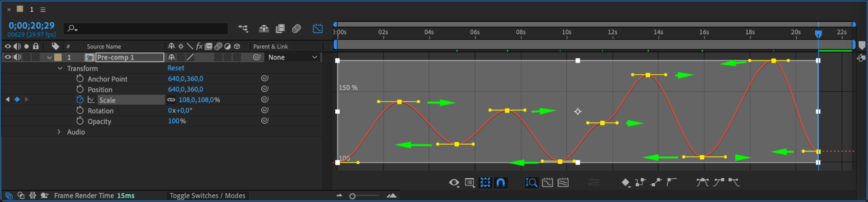
Task: Click the Composition Mini-Flowchart icon
Action: (x=243, y=29)
